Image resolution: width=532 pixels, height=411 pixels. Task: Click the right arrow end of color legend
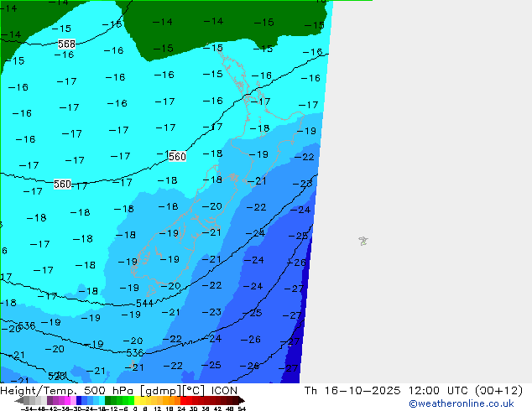pyautogui.click(x=241, y=401)
